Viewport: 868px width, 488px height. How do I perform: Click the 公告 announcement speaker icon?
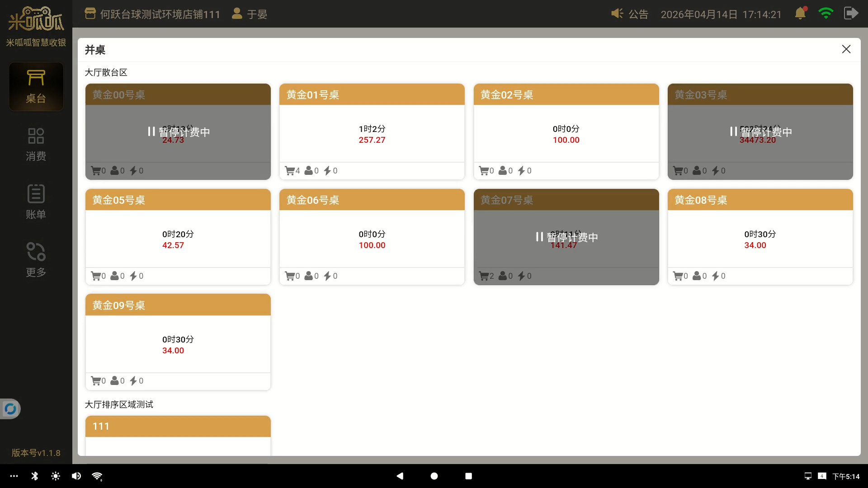coord(618,14)
